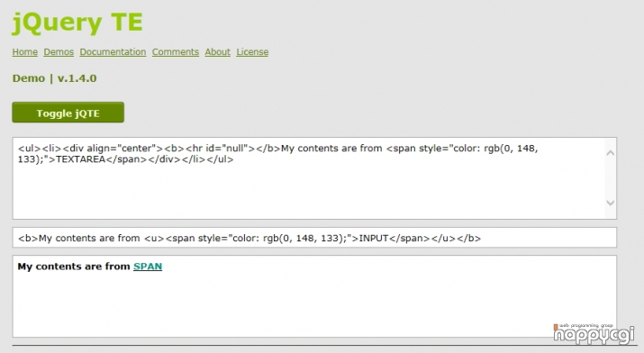Click the Demo | v.1.4.0 heading

click(x=55, y=78)
